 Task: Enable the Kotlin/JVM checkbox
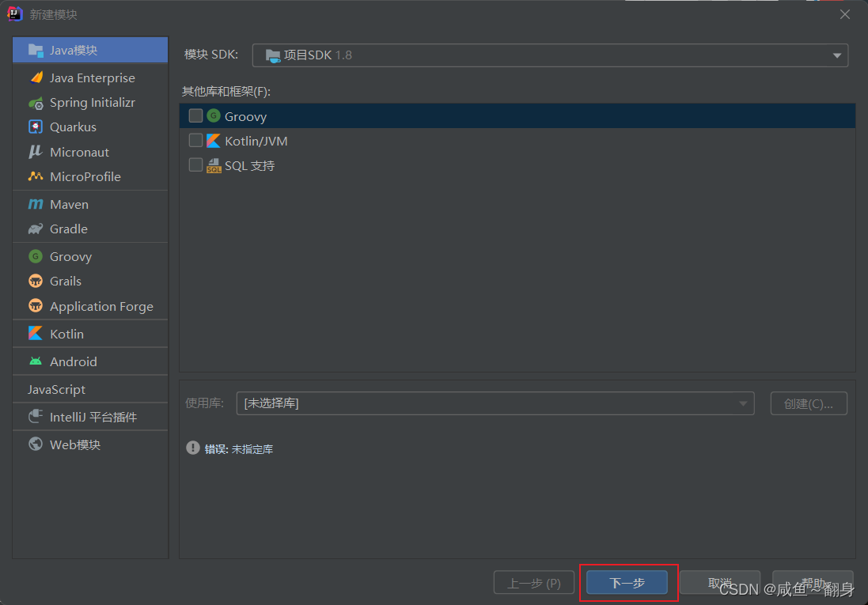[195, 141]
